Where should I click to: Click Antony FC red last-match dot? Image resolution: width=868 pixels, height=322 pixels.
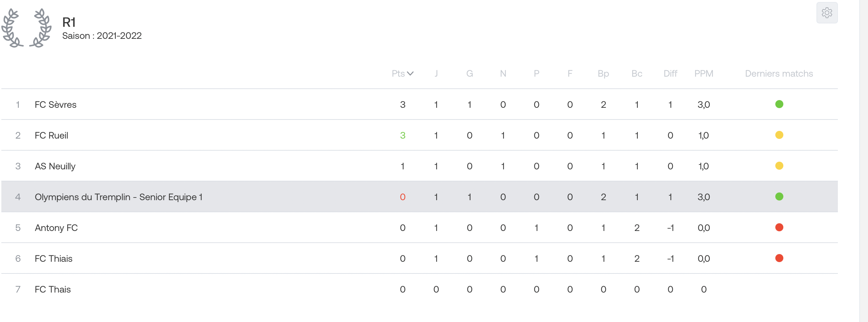coord(779,227)
